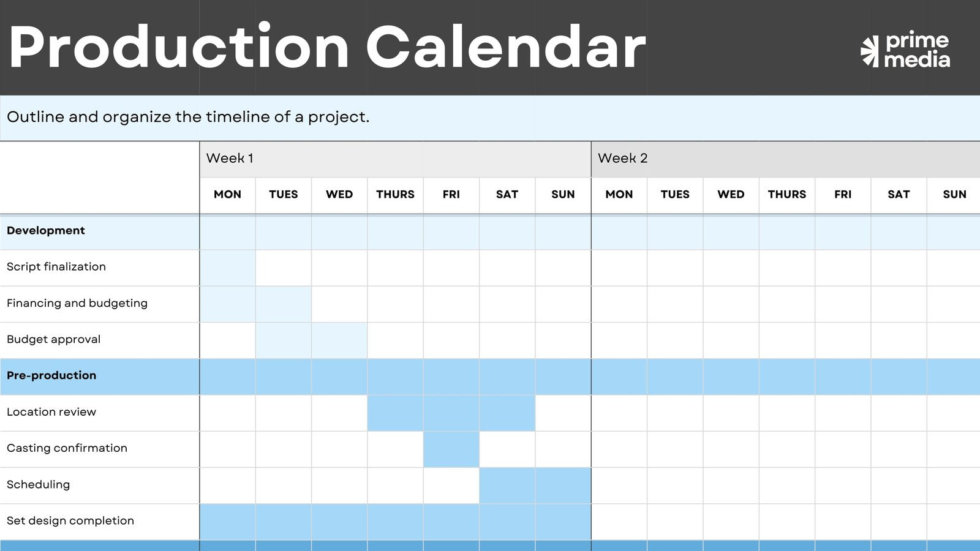This screenshot has width=980, height=551.
Task: Click blue Casting confirmation Friday cell
Action: tap(451, 449)
